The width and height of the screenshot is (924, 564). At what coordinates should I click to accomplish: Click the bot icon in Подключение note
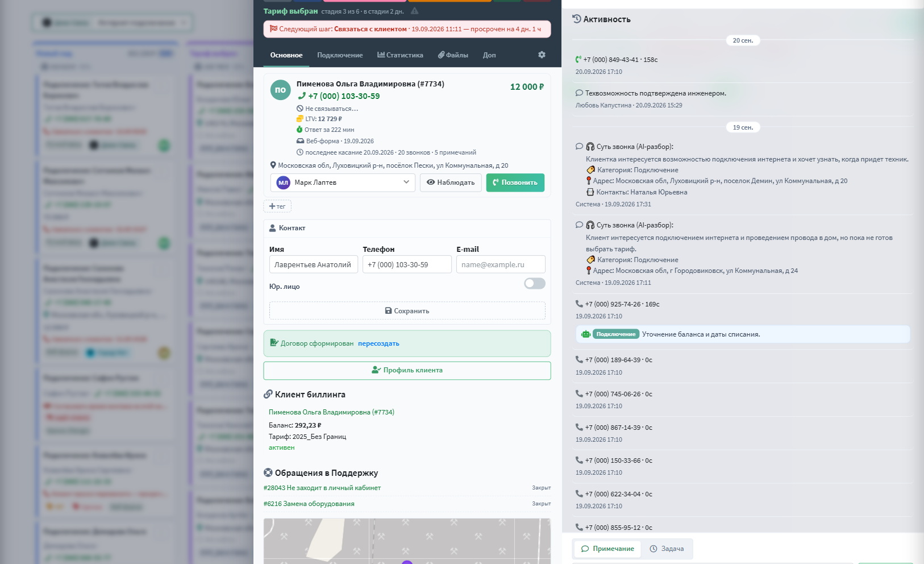coord(586,334)
